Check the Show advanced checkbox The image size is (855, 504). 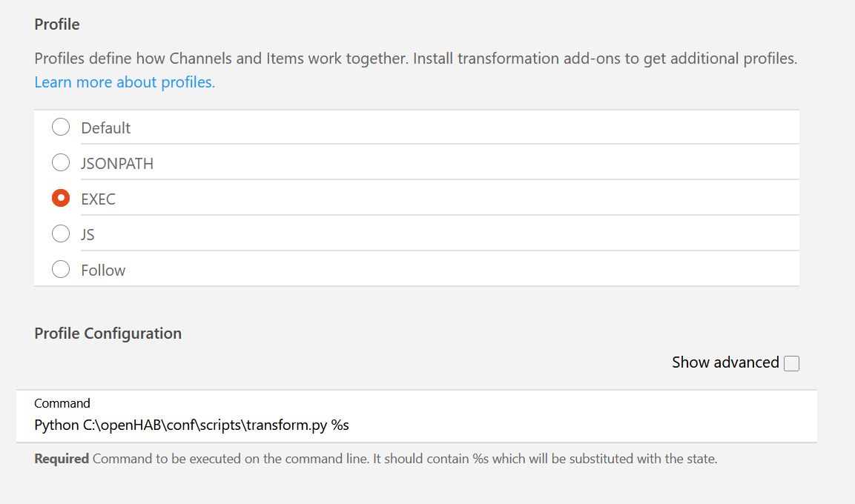click(x=791, y=362)
